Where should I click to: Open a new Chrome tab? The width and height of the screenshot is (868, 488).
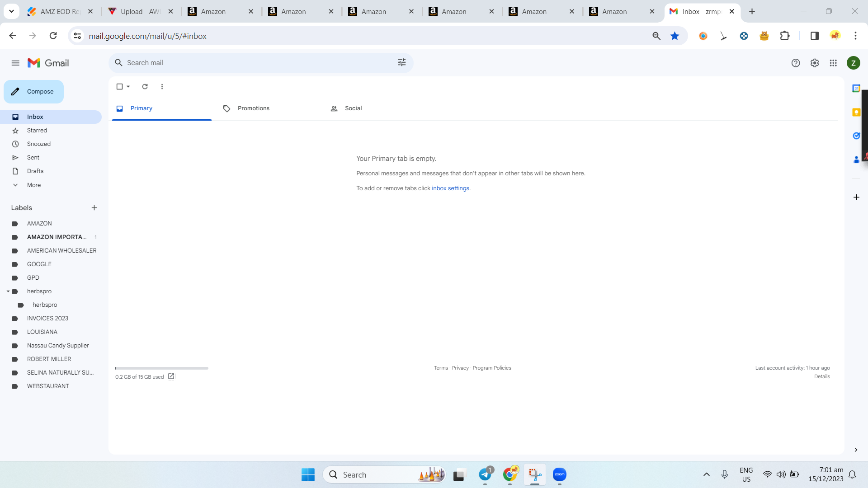(x=752, y=11)
